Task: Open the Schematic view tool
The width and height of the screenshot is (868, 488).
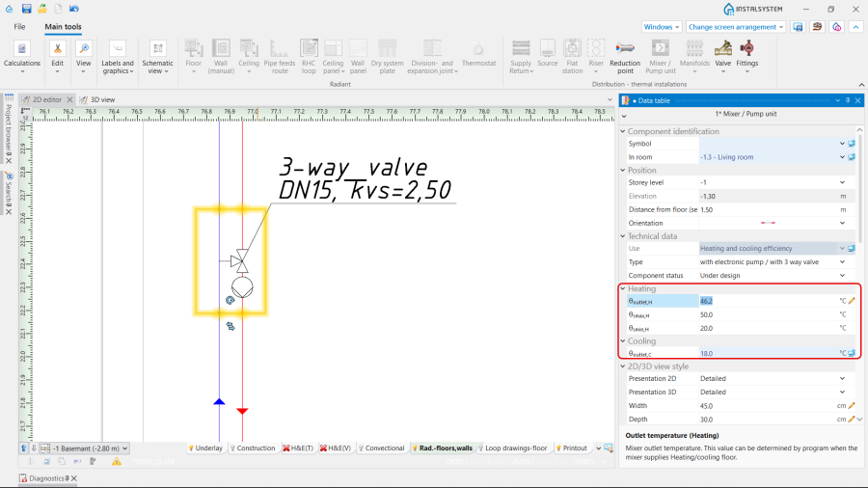Action: tap(157, 57)
